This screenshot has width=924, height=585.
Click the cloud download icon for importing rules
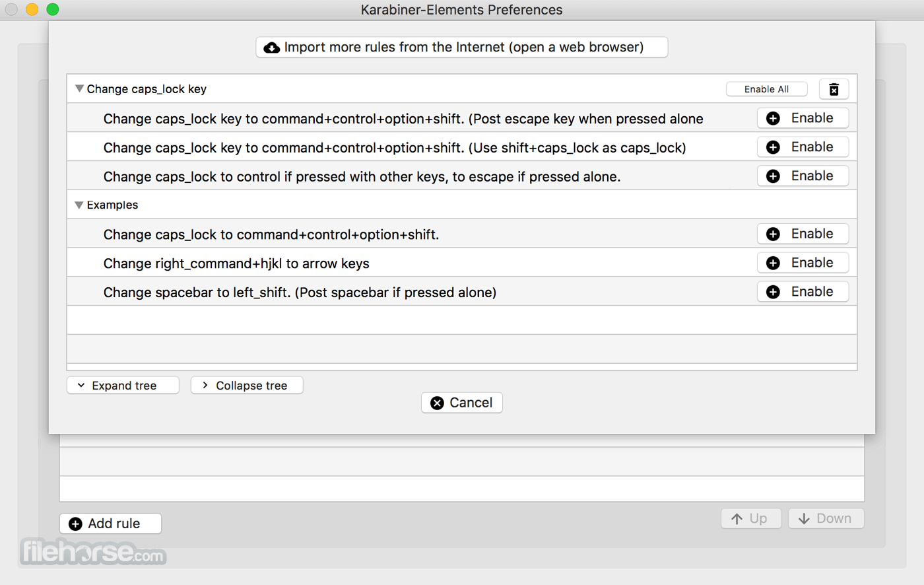click(271, 48)
